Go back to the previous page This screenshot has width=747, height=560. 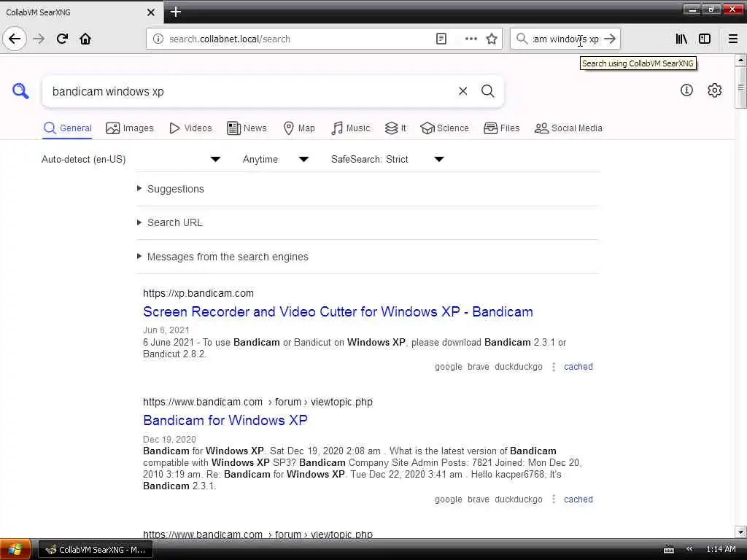coord(15,39)
